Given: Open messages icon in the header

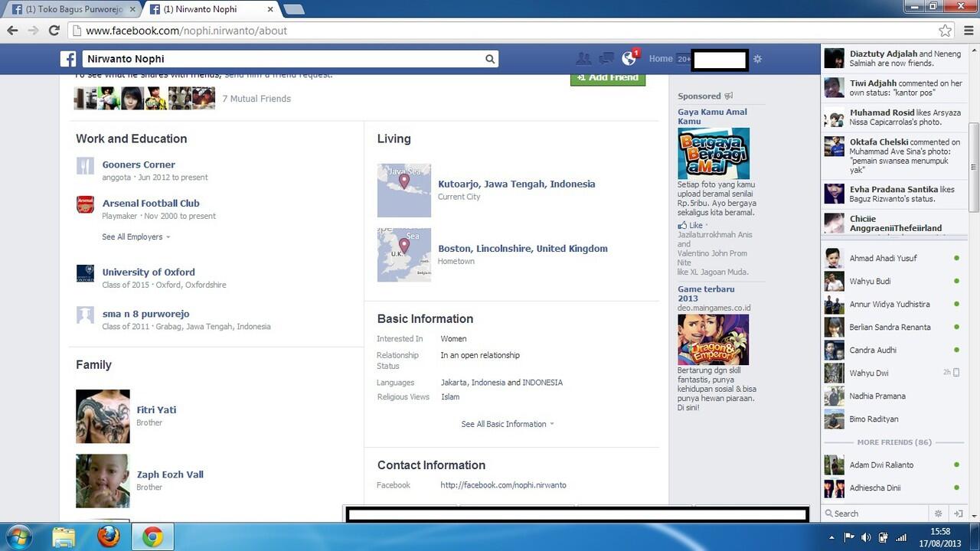Looking at the screenshot, I should tap(606, 58).
